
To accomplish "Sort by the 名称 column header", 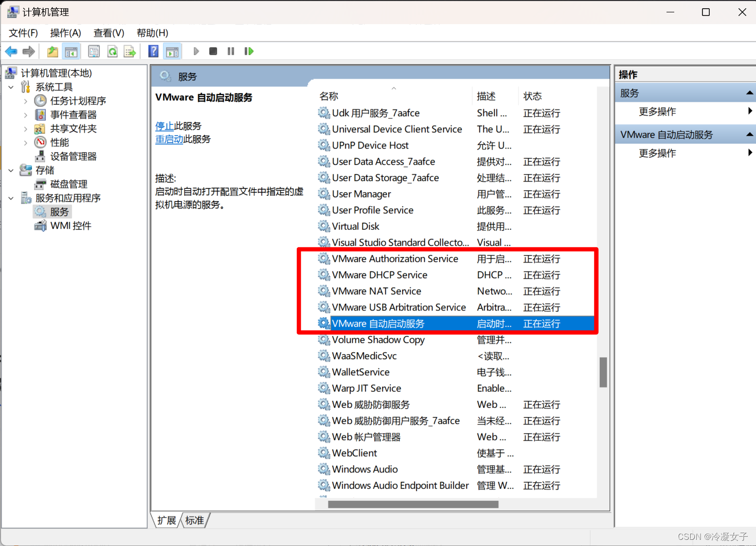I will pyautogui.click(x=393, y=96).
